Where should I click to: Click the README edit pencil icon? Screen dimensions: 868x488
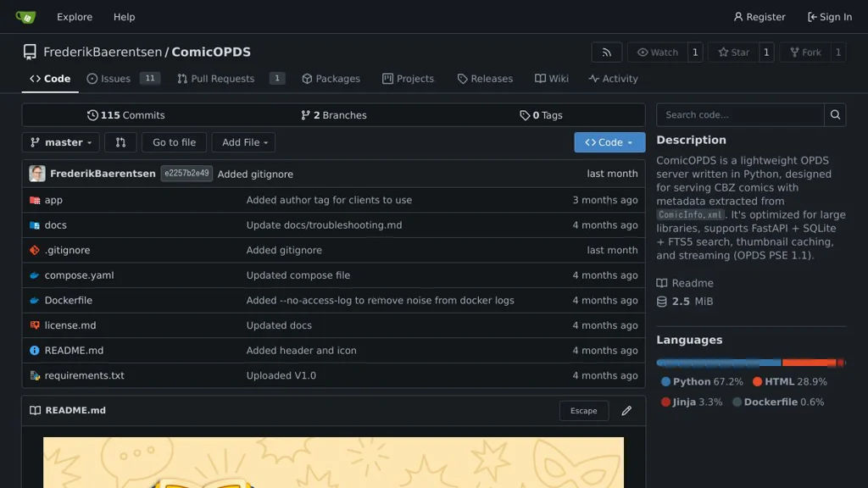point(626,411)
